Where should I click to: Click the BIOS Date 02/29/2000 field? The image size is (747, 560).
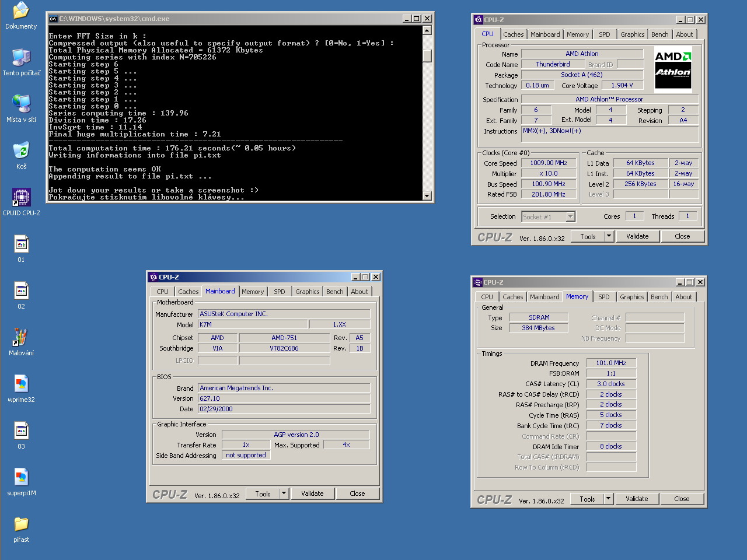click(284, 409)
